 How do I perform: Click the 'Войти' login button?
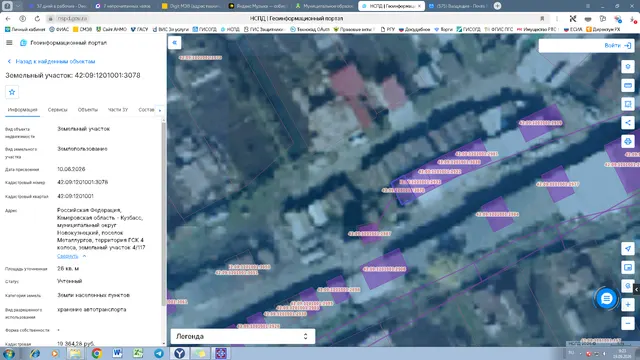coord(618,45)
